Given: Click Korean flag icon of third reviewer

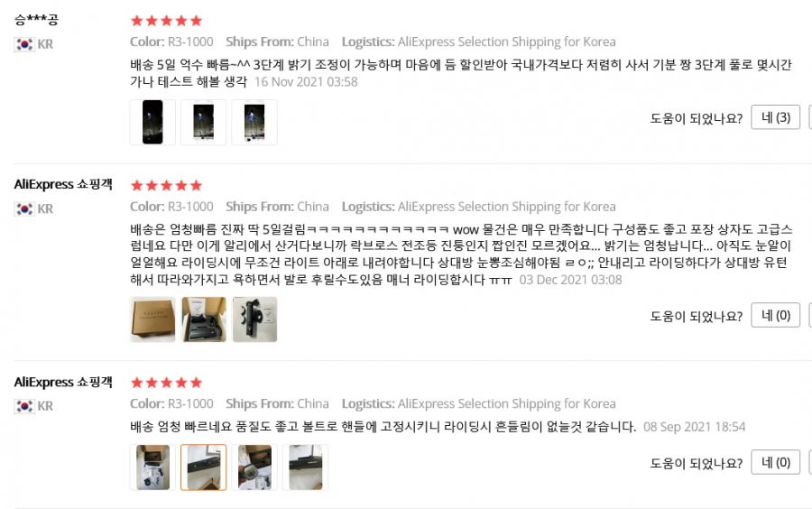Looking at the screenshot, I should (23, 406).
